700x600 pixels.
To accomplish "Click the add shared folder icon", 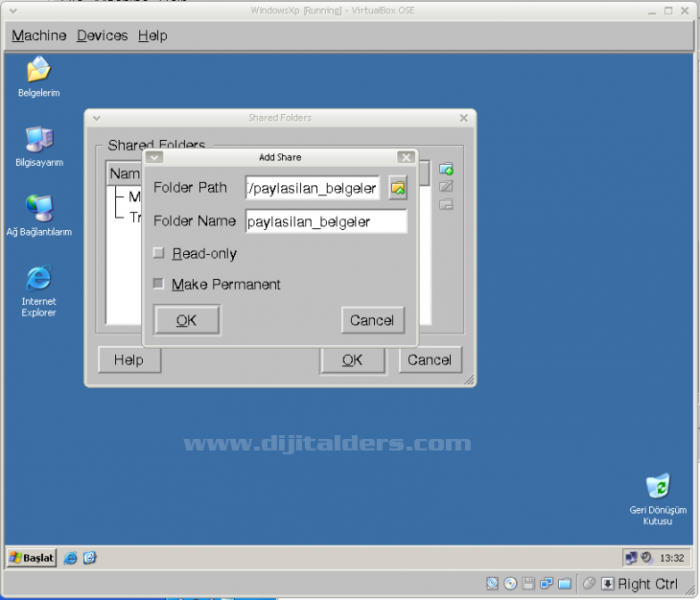I will coord(446,169).
